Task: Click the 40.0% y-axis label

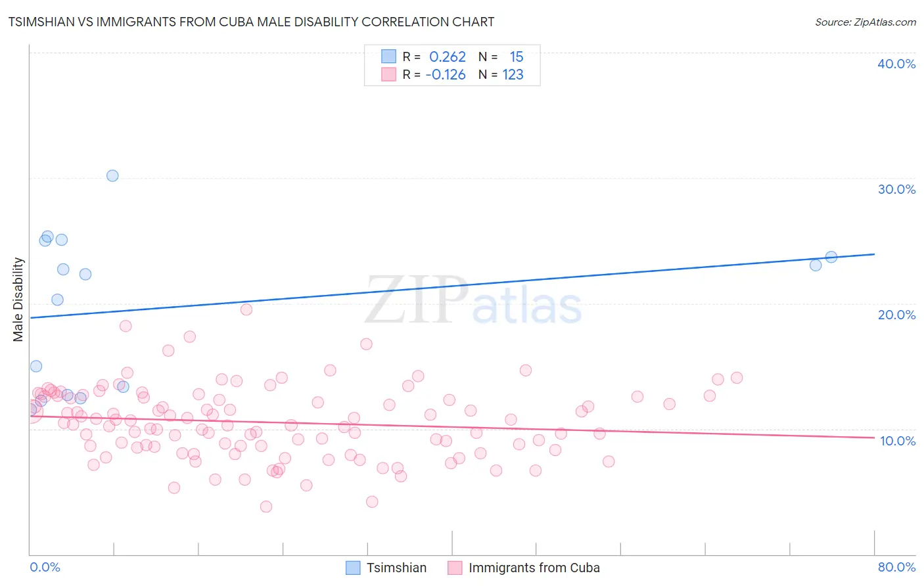Action: pyautogui.click(x=896, y=64)
